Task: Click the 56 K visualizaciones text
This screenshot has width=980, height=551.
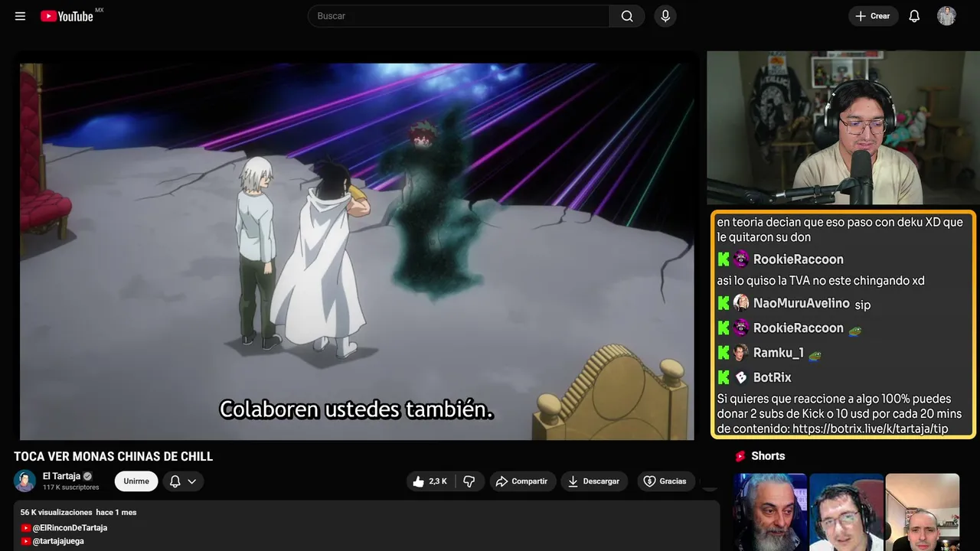Action: (x=56, y=512)
